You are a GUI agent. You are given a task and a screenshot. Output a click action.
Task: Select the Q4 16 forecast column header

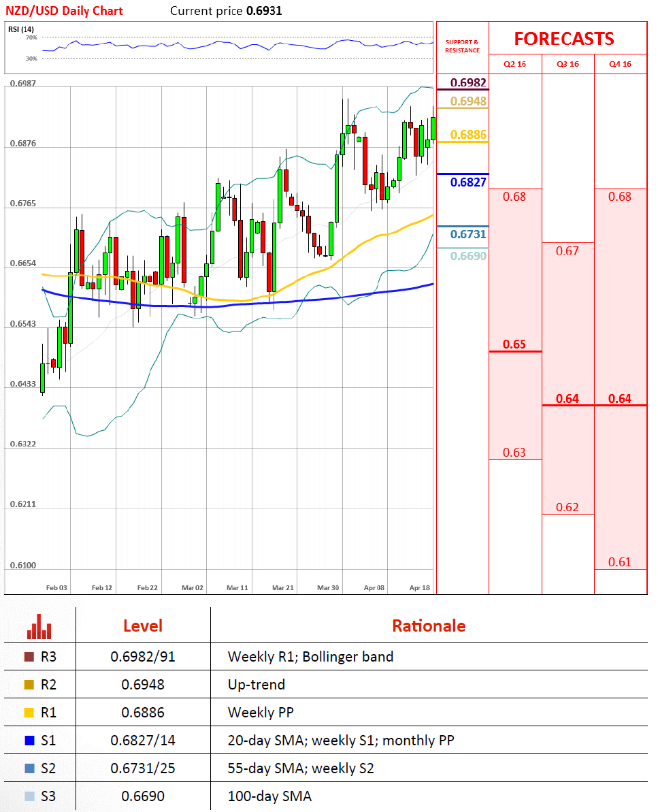point(620,64)
